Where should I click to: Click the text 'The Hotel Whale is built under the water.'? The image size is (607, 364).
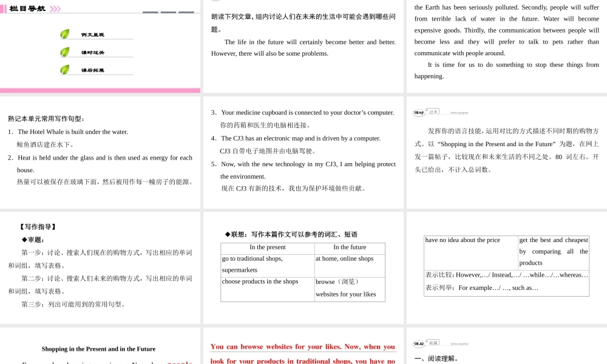[73, 132]
